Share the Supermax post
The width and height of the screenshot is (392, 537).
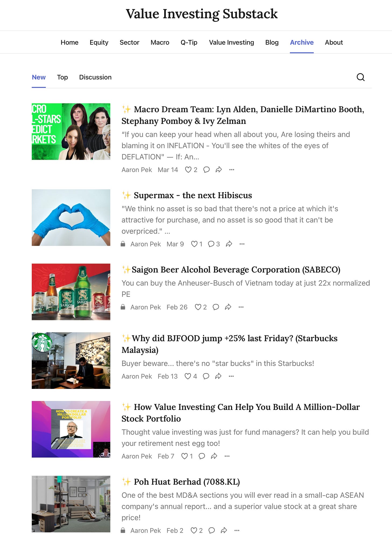coord(229,244)
